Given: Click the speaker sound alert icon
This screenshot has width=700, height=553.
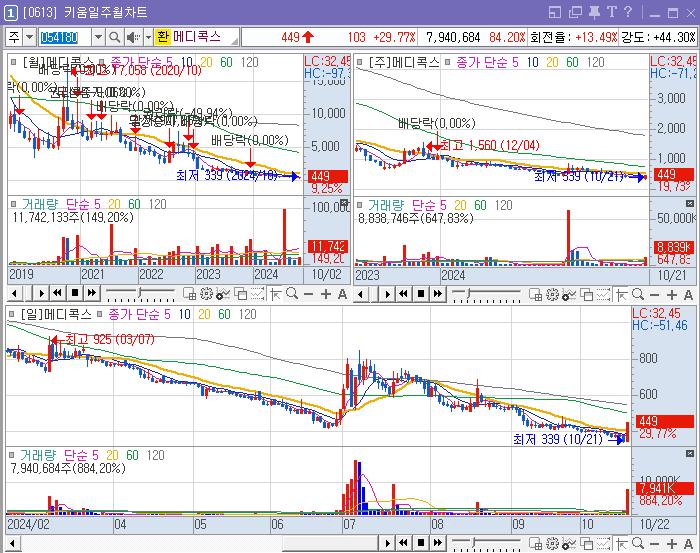Looking at the screenshot, I should [133, 37].
